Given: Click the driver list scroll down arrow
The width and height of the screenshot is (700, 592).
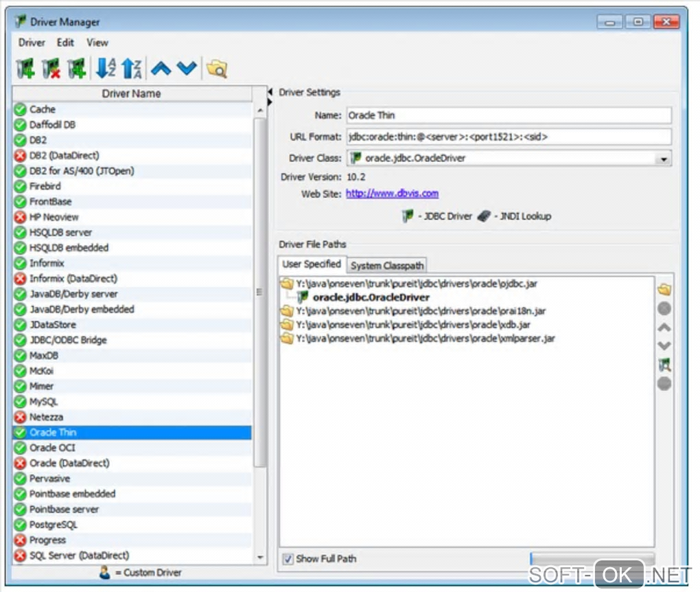Looking at the screenshot, I should [x=260, y=558].
